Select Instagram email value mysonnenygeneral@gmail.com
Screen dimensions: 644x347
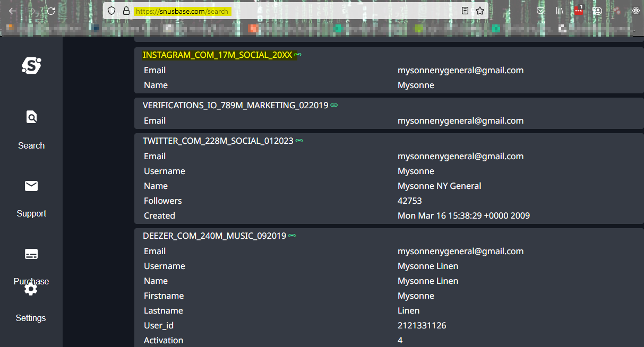coord(461,70)
